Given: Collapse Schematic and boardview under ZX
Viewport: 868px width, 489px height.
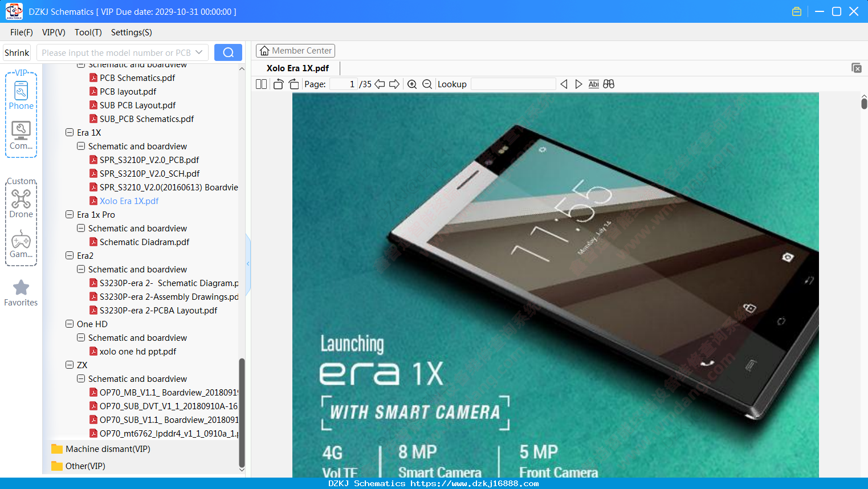Looking at the screenshot, I should (81, 379).
